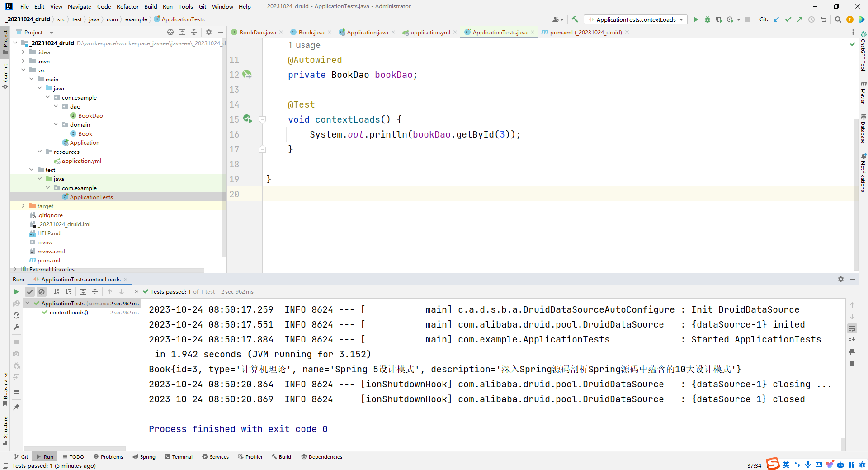The height and width of the screenshot is (470, 868).
Task: Click the Git Update Project arrow
Action: pyautogui.click(x=776, y=19)
